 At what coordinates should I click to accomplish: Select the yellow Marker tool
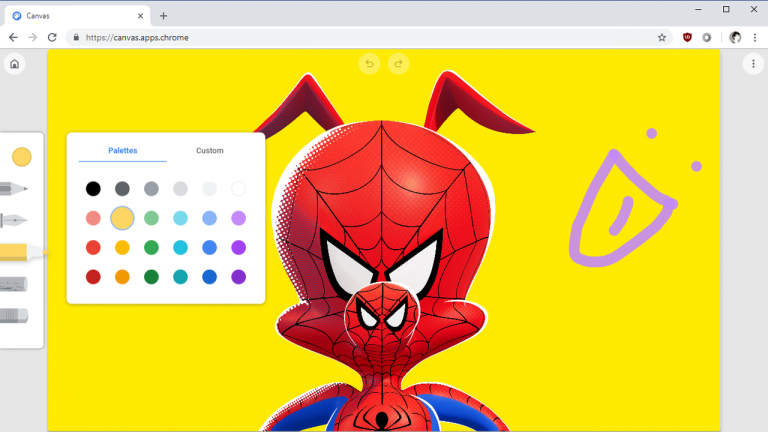click(24, 252)
